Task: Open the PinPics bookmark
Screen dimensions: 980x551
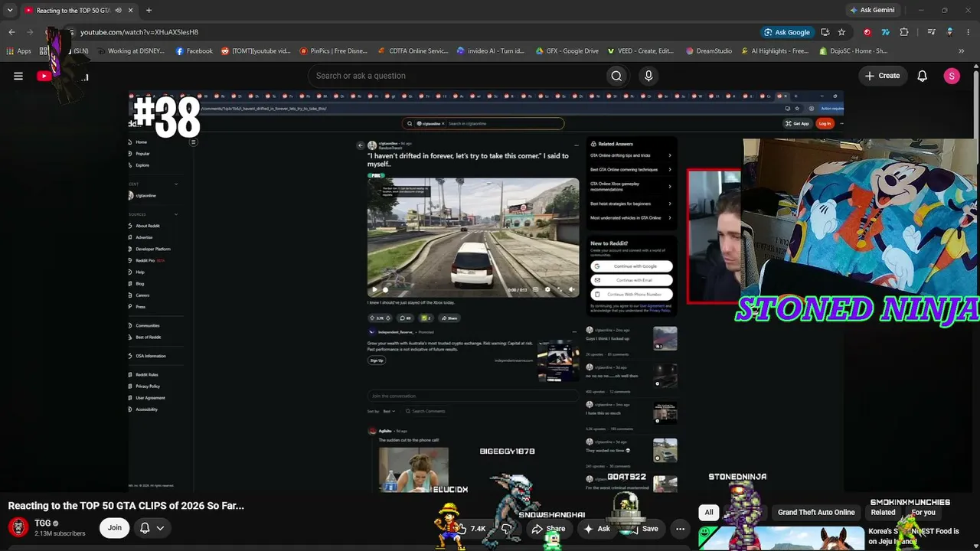Action: [x=333, y=51]
